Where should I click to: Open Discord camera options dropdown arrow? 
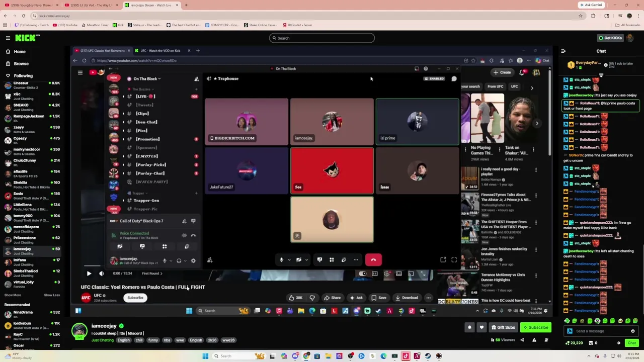pos(306,260)
